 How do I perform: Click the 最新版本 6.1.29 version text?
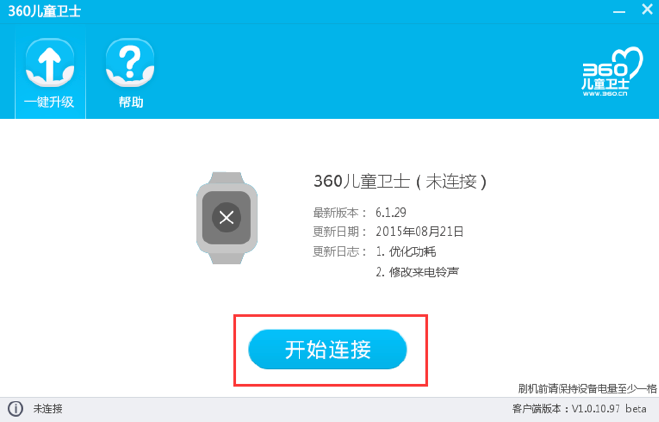tap(360, 212)
